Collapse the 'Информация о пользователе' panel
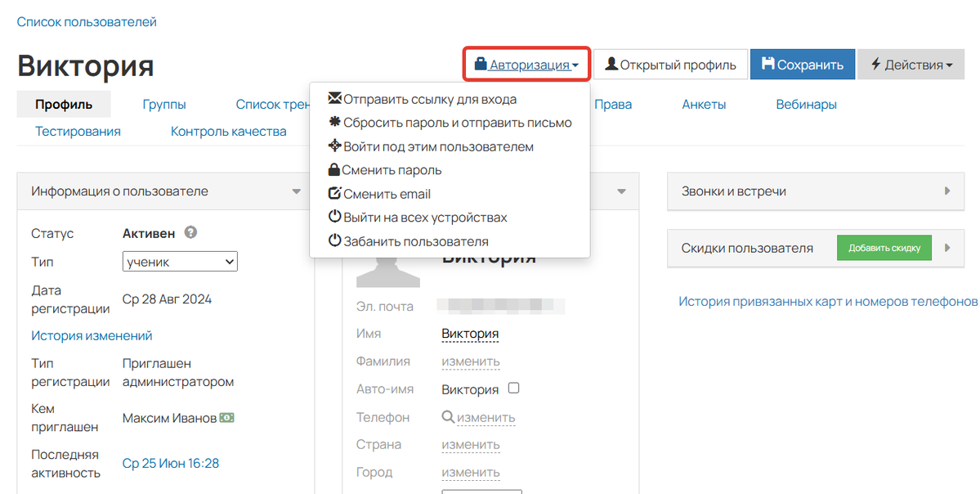Image resolution: width=980 pixels, height=494 pixels. point(297,191)
